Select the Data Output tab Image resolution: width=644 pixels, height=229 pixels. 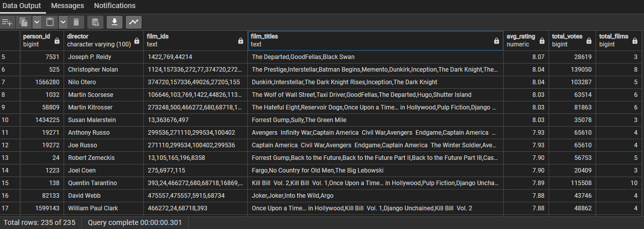22,6
